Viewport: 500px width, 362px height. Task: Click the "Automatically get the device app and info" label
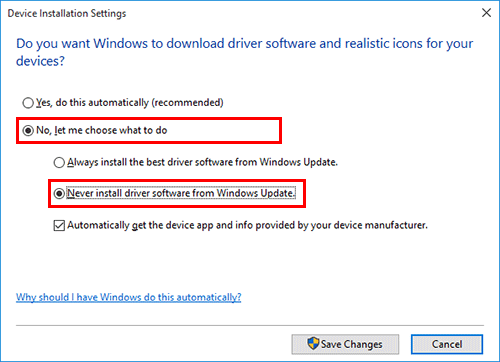click(247, 225)
